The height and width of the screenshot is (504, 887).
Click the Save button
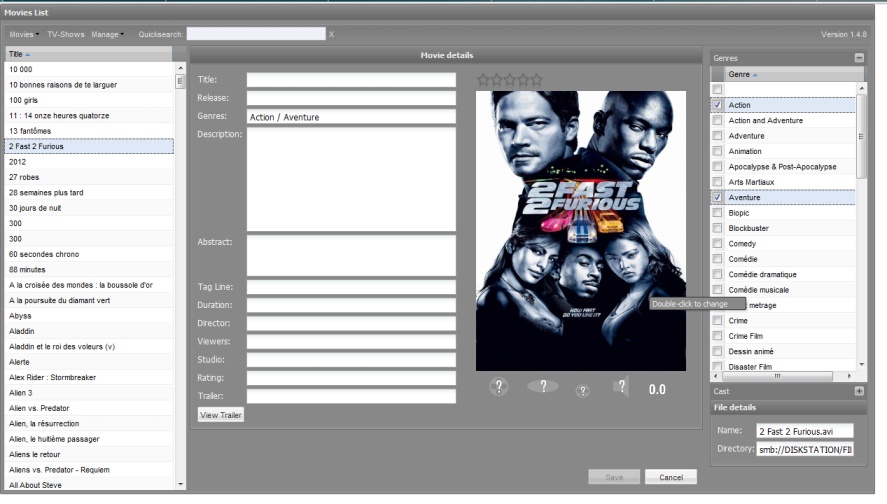614,477
